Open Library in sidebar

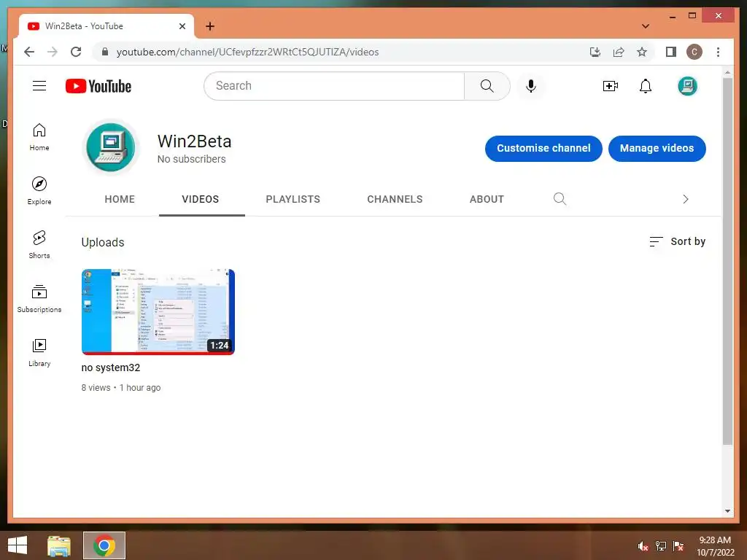pos(39,352)
